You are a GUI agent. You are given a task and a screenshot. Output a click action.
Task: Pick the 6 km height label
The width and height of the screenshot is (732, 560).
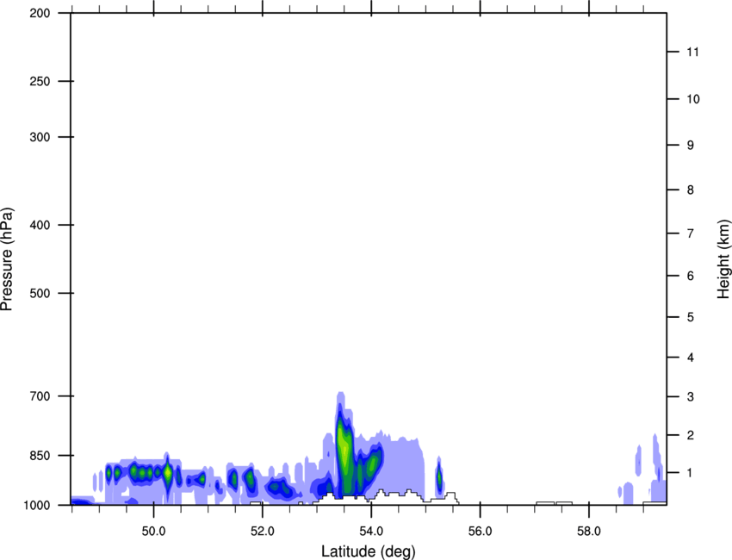pos(691,276)
